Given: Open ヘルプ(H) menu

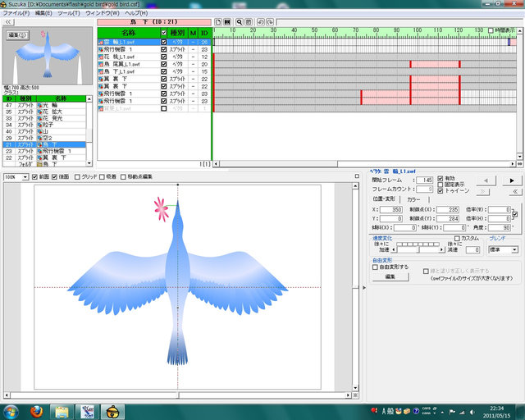Looking at the screenshot, I should (136, 13).
